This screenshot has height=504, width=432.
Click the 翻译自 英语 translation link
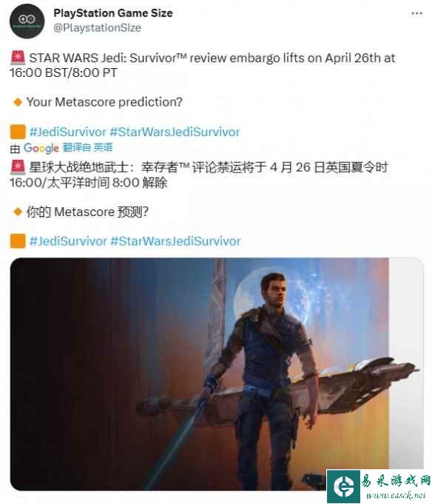coord(88,147)
